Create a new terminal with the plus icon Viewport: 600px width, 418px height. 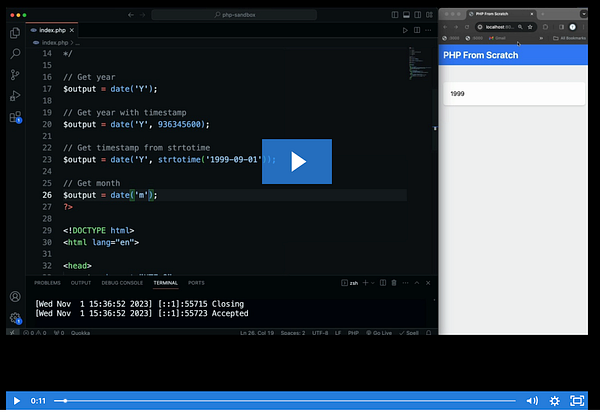tap(365, 283)
